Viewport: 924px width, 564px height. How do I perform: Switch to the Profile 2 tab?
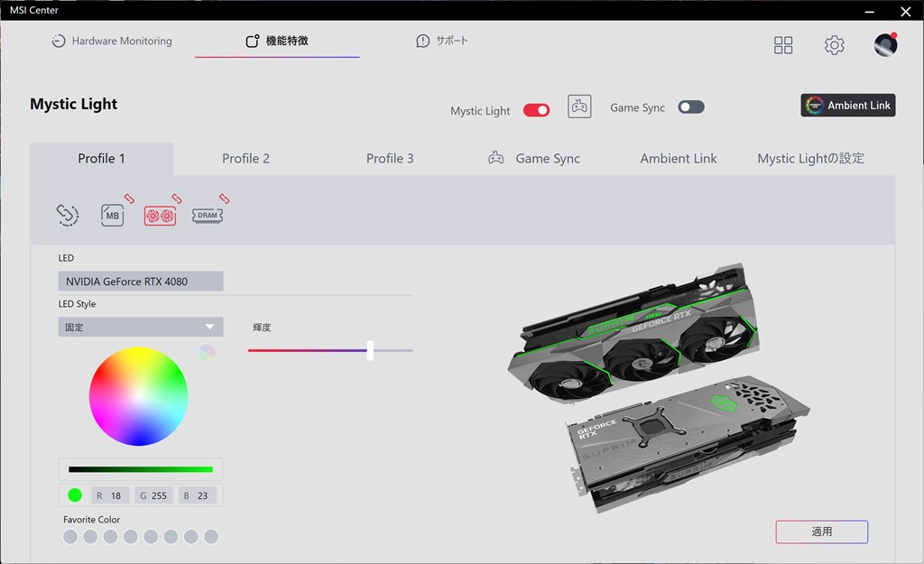click(245, 159)
